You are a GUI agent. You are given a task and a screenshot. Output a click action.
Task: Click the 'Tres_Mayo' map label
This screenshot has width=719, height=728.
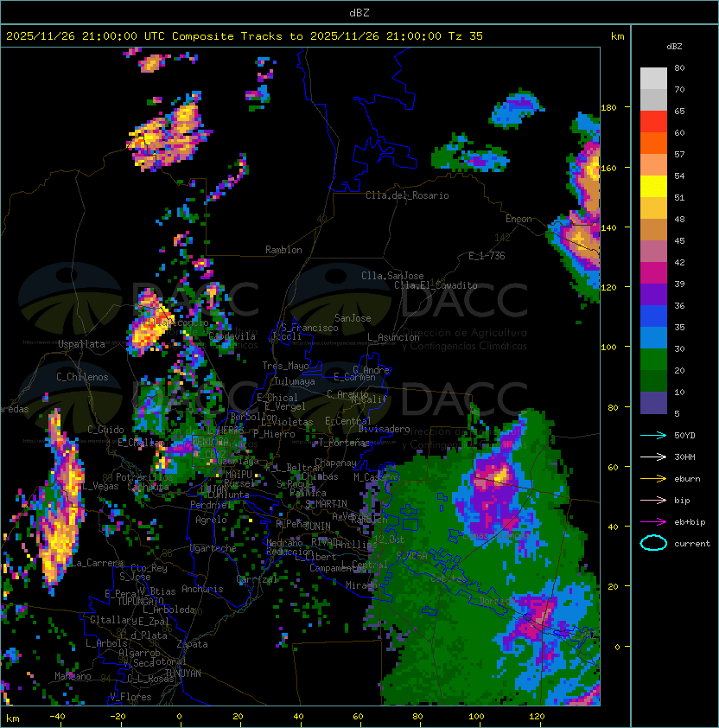pyautogui.click(x=285, y=366)
